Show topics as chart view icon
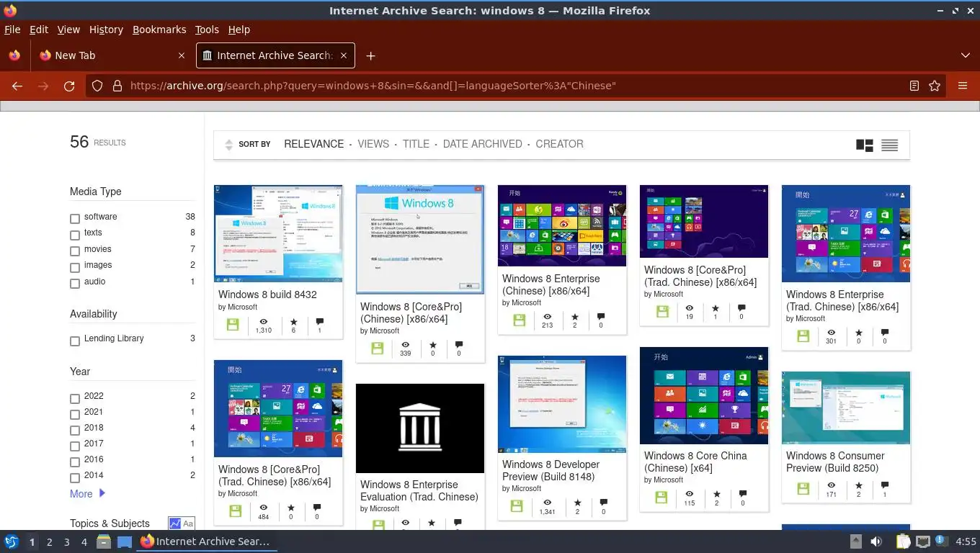980x553 pixels. pos(175,523)
